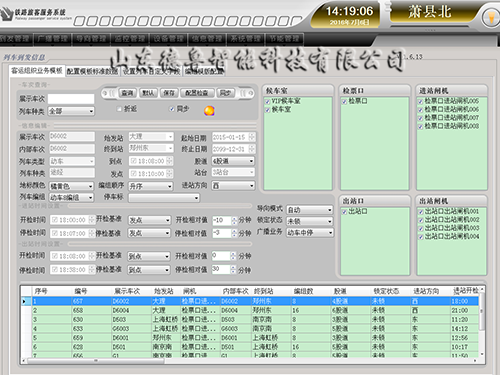Increase the 开检相对值 -10 spinner
The width and height of the screenshot is (500, 375).
234,218
